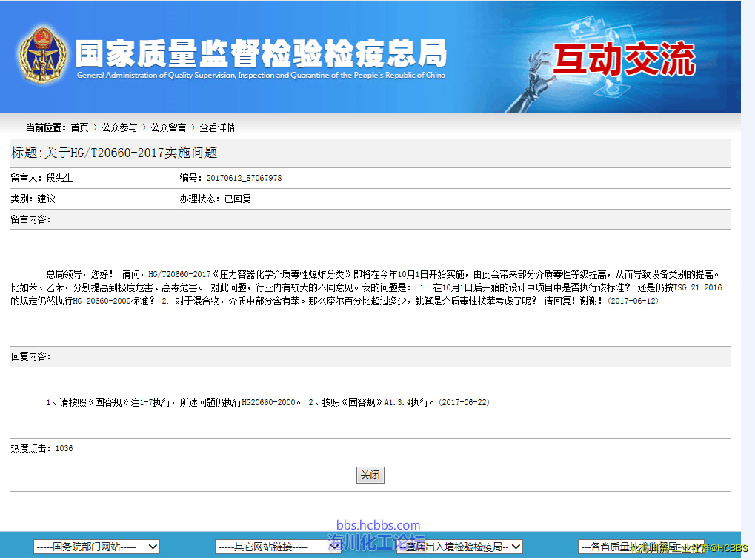
Task: Click the 热度点击 1036 counter
Action: pyautogui.click(x=42, y=448)
